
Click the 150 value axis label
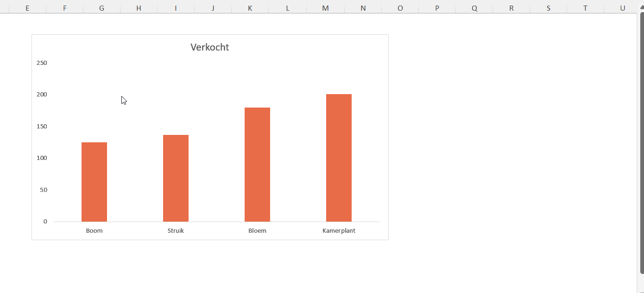click(x=42, y=127)
